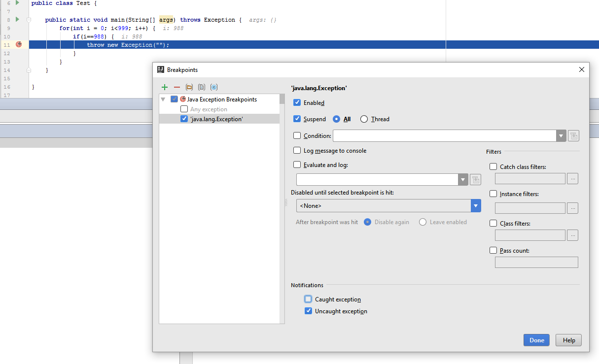Screen dimensions: 599x364
Task: Add a new breakpoint with green plus
Action: 165,87
